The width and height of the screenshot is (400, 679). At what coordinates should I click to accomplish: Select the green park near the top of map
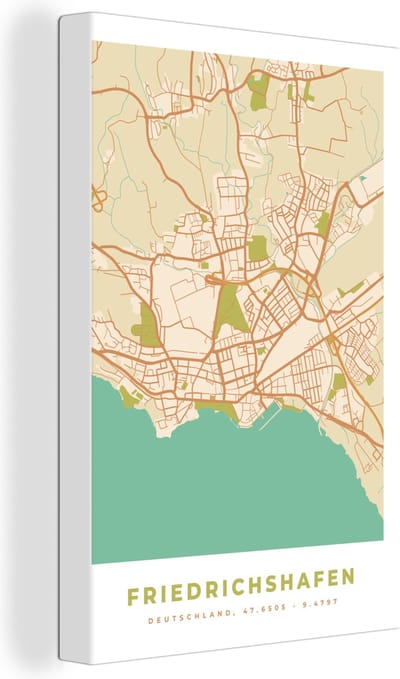click(259, 91)
